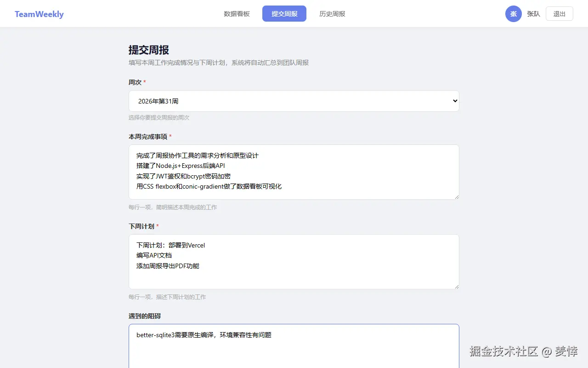This screenshot has width=588, height=368.
Task: Click the TeamWeekly logo
Action: tap(39, 14)
